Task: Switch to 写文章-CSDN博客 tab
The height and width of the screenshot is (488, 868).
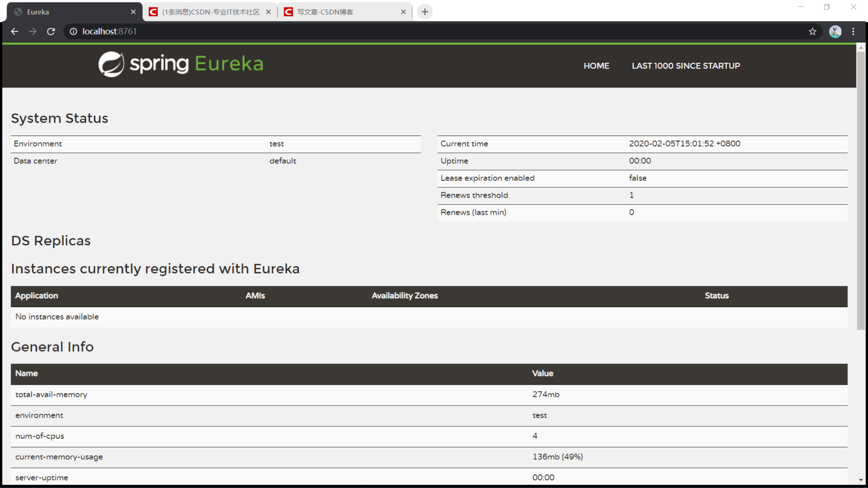Action: (x=345, y=12)
